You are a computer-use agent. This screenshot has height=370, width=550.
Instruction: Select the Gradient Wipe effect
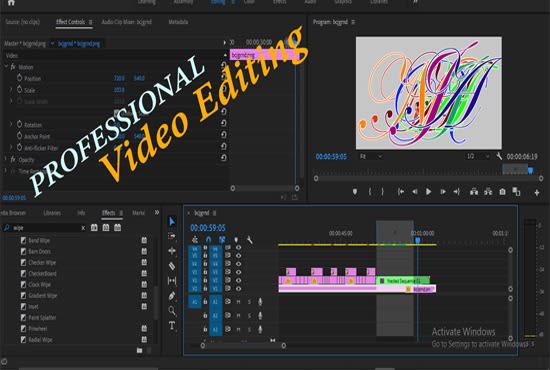pyautogui.click(x=42, y=296)
